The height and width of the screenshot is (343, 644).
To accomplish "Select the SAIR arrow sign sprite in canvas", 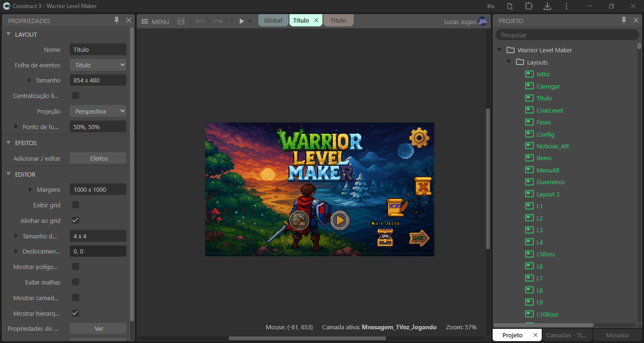I will (419, 238).
